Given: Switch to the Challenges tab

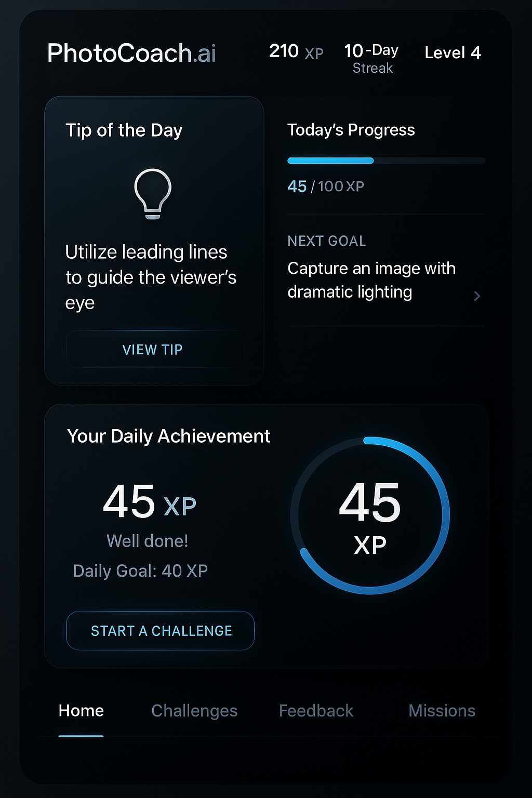Looking at the screenshot, I should tap(194, 711).
